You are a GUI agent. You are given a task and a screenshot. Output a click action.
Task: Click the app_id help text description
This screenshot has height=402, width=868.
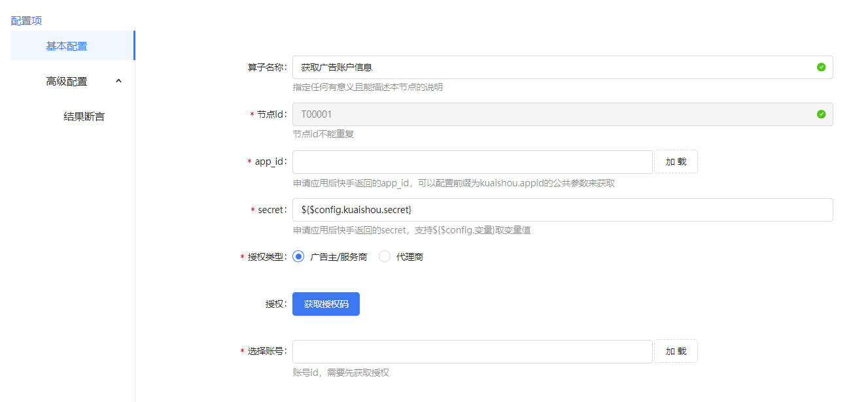point(453,183)
